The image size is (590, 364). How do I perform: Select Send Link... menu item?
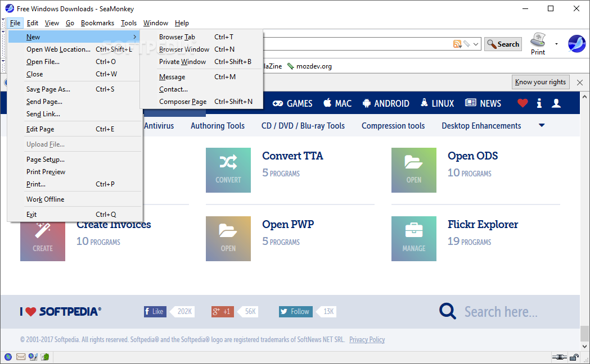75,114
